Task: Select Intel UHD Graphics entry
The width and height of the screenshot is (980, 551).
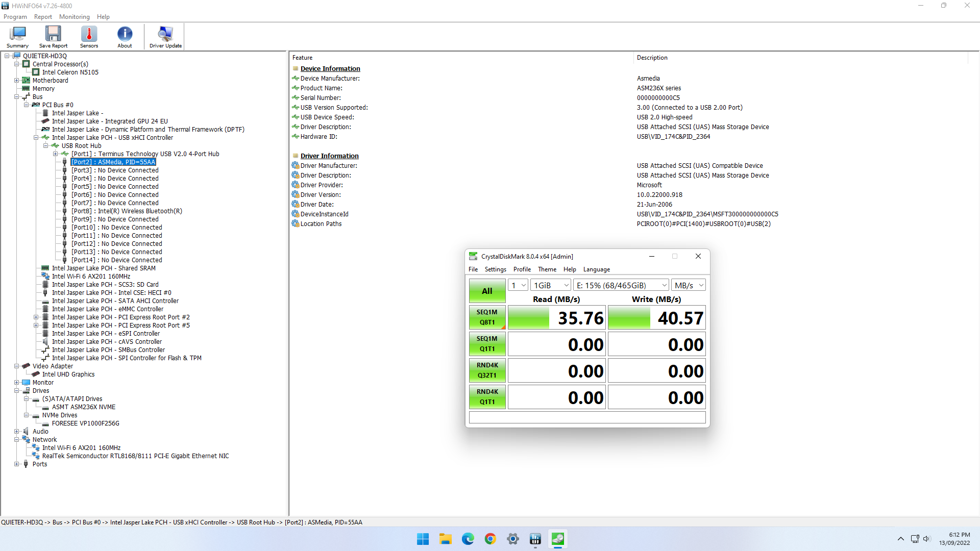Action: pos(68,374)
